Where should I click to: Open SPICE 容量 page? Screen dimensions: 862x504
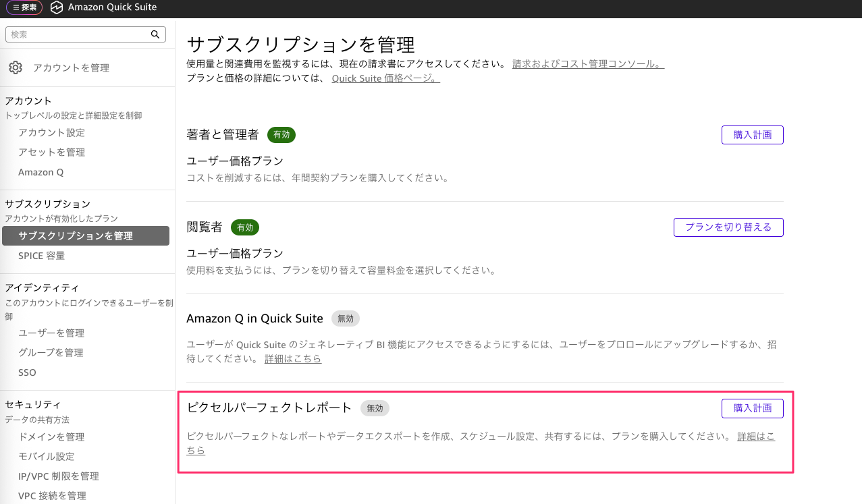tap(41, 256)
